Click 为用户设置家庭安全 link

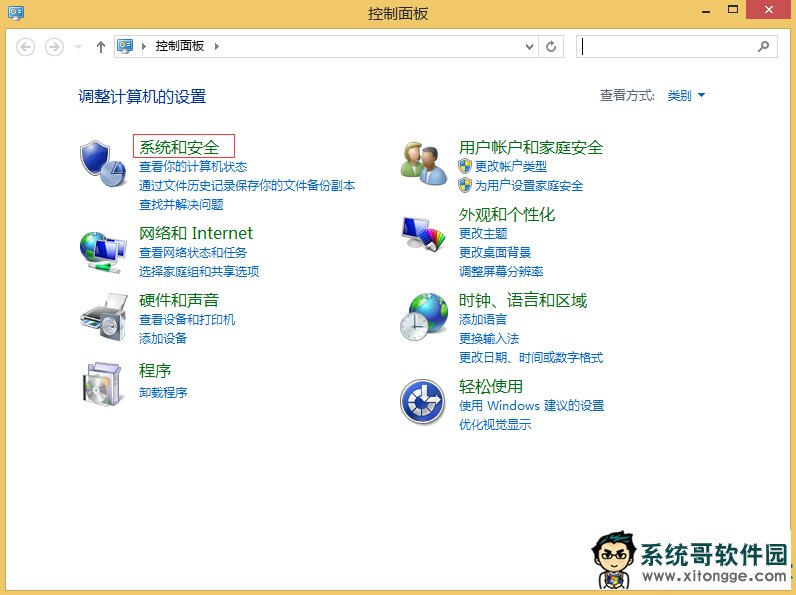[x=529, y=185]
